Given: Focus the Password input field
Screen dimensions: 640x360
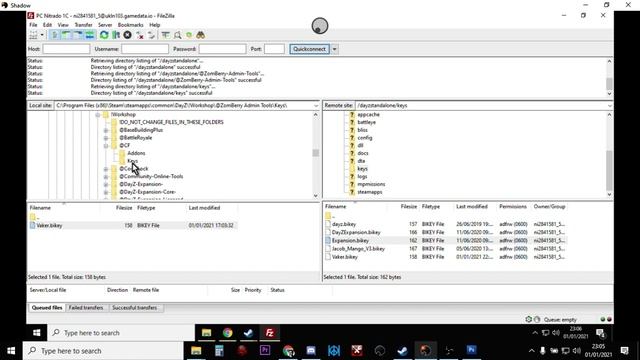Looking at the screenshot, I should coord(222,49).
